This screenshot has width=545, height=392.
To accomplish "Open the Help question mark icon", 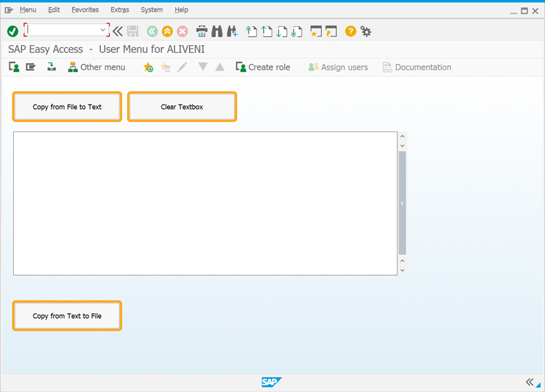I will click(x=351, y=31).
